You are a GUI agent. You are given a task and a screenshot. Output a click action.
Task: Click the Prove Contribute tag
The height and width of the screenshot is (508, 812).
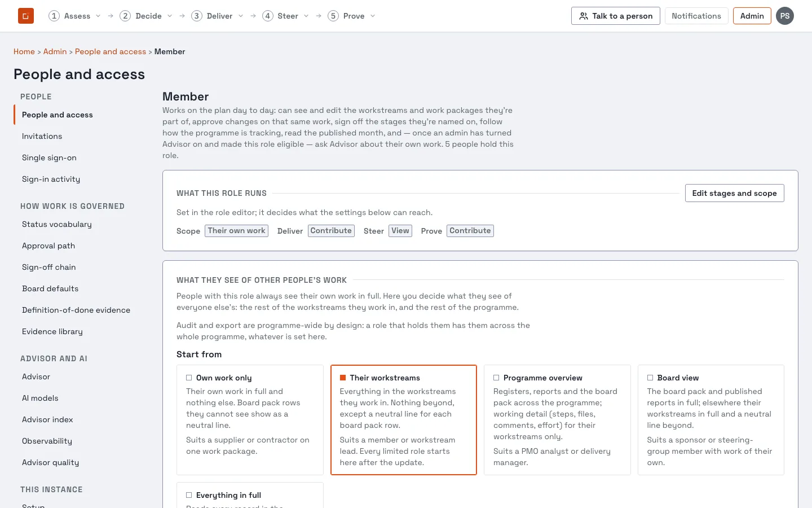pos(470,231)
